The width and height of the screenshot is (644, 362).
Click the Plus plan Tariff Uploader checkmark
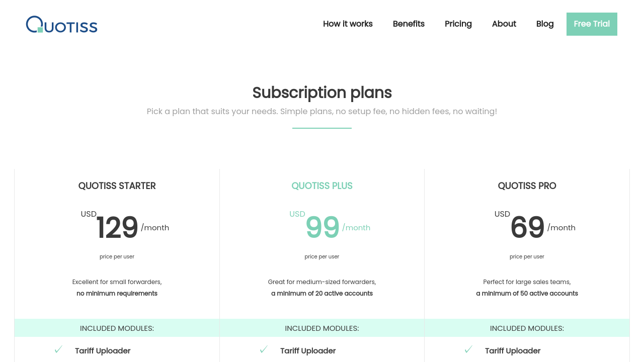[264, 349]
